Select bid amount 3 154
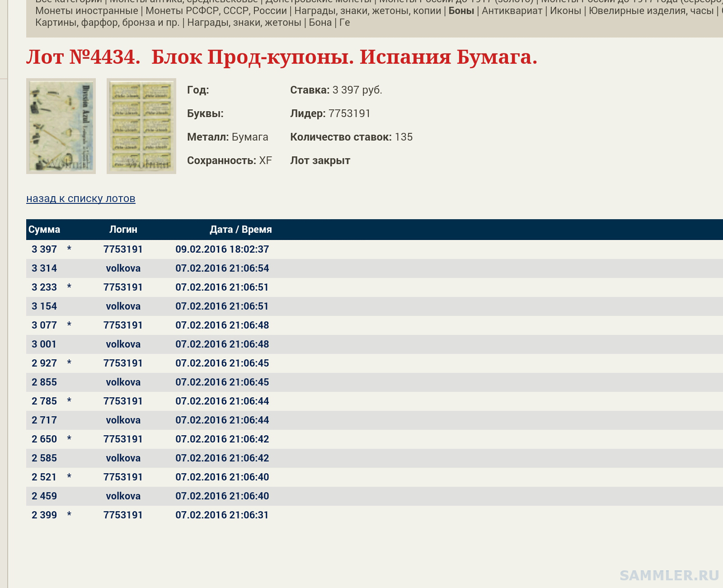Image resolution: width=723 pixels, height=588 pixels. coord(44,306)
